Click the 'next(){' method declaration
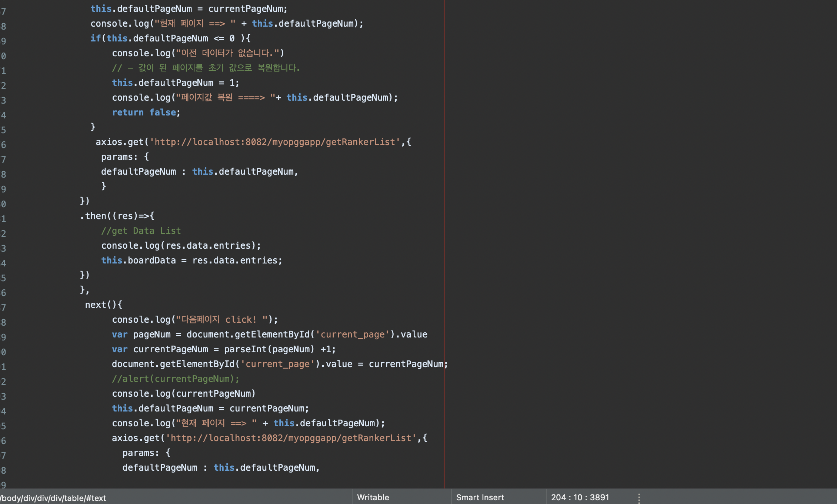Screen dimensions: 837x504 click(103, 305)
